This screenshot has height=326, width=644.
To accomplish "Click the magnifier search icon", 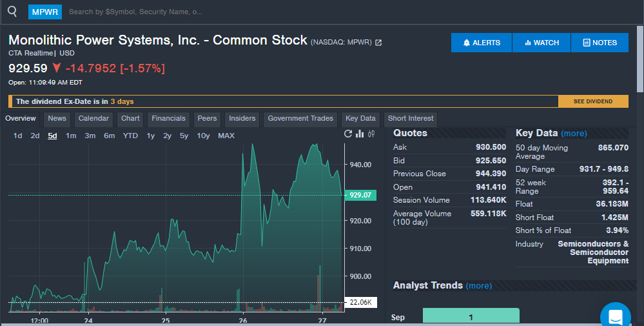I will click(12, 12).
